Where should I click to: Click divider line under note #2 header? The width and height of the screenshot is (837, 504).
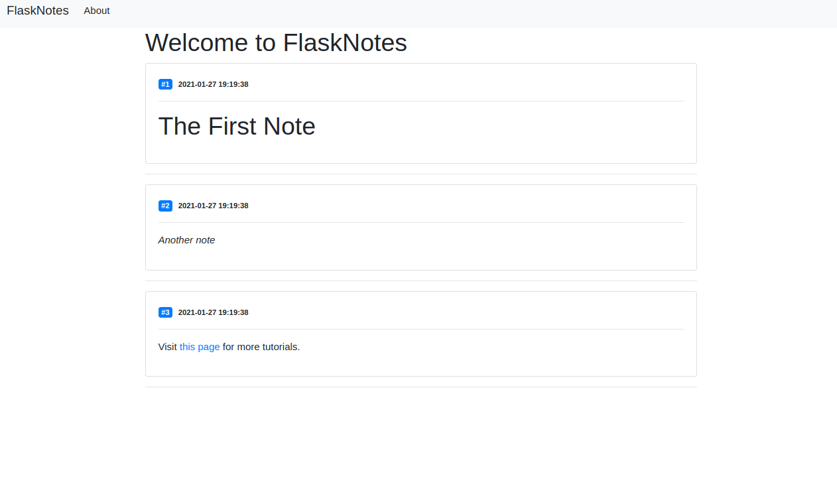pos(421,222)
